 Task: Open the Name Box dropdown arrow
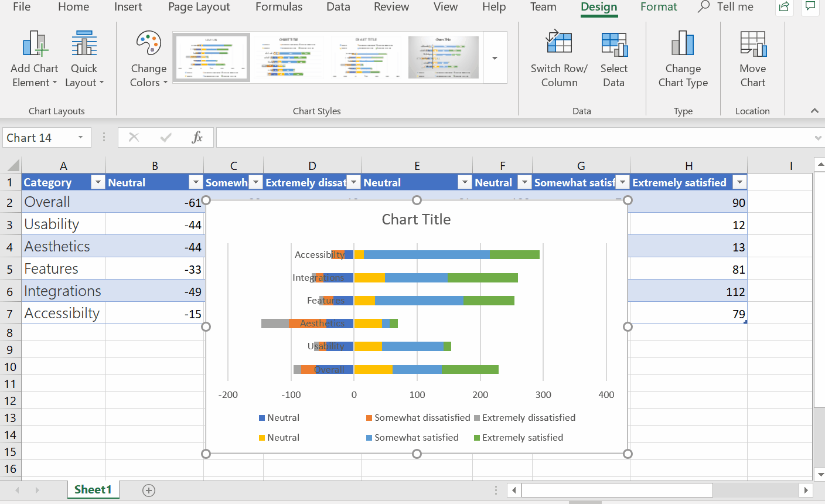[x=81, y=137]
